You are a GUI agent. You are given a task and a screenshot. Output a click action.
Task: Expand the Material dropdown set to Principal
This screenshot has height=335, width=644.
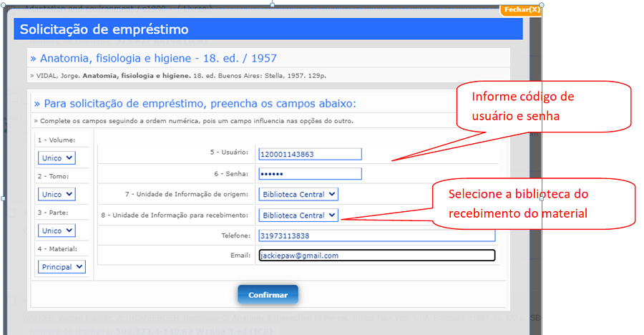point(61,267)
